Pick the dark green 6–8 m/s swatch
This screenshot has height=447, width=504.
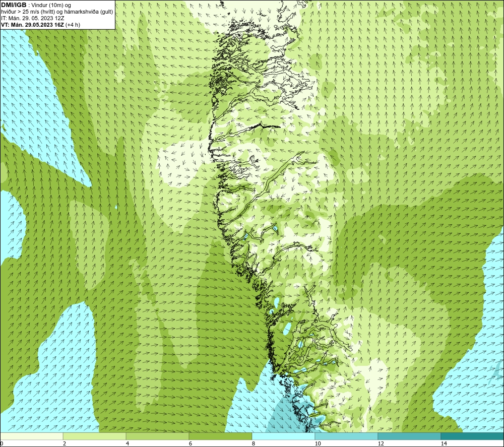tap(221, 436)
